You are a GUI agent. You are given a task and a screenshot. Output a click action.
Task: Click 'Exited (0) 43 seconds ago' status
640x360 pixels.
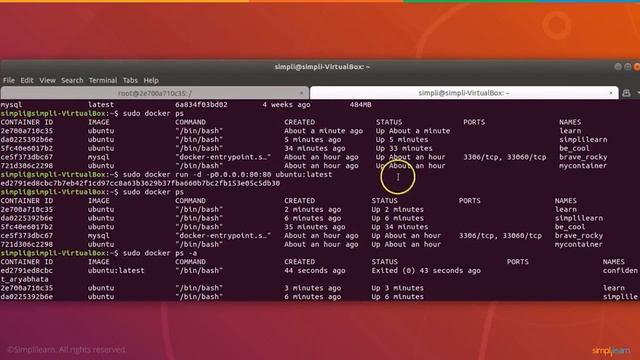click(426, 271)
